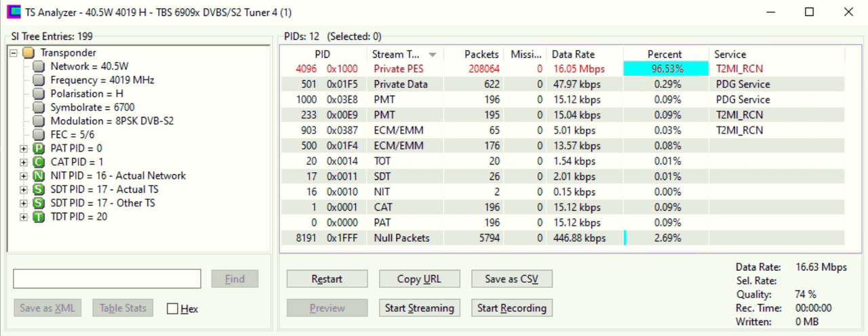868x336 pixels.
Task: Click the S icon beside SDT Other TS
Action: (38, 203)
